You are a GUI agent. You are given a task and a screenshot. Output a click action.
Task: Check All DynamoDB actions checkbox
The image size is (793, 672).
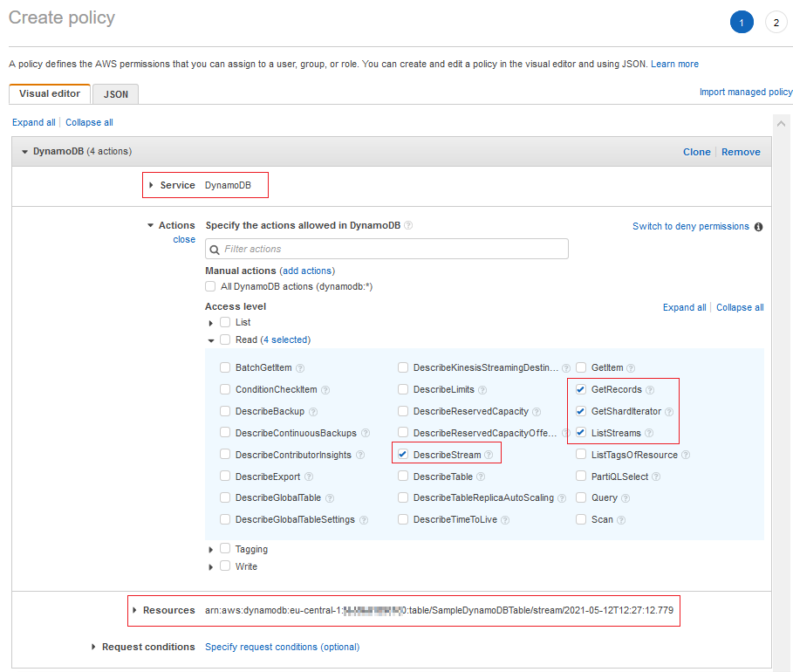[x=210, y=286]
